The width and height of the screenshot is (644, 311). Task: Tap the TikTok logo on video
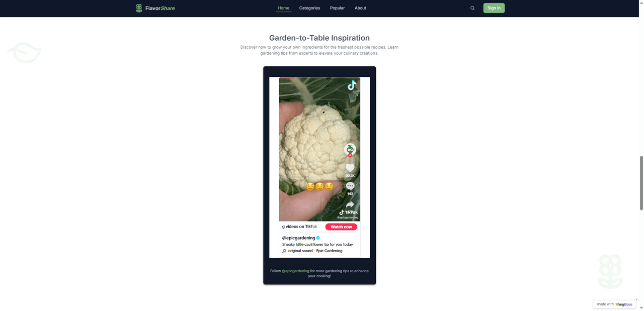pos(352,85)
